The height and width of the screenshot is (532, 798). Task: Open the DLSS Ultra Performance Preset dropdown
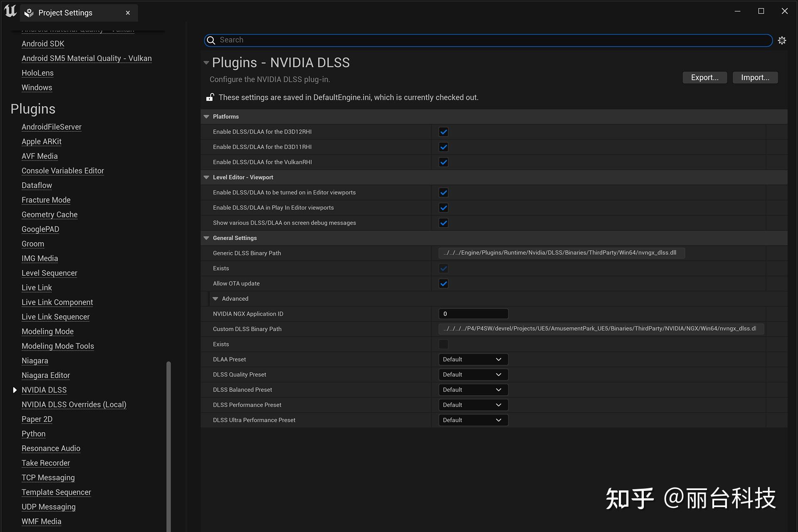[x=473, y=420]
